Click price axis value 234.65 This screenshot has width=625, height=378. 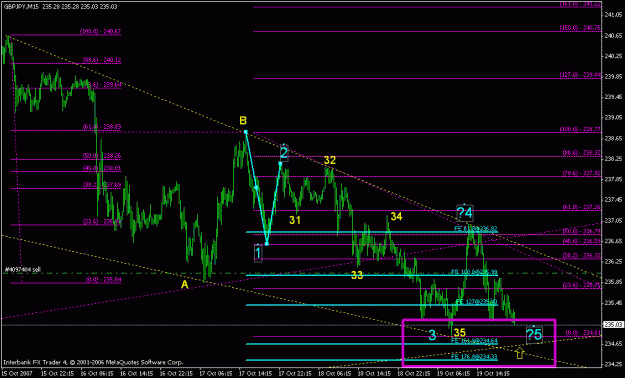pos(612,343)
